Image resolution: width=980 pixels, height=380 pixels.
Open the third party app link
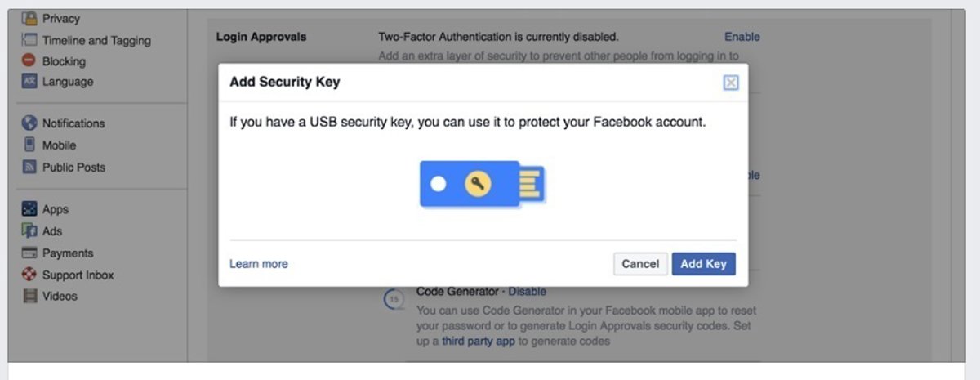(x=479, y=342)
